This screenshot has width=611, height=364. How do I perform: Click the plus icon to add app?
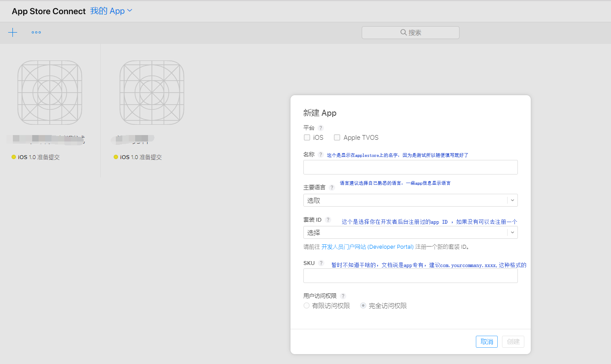tap(13, 32)
